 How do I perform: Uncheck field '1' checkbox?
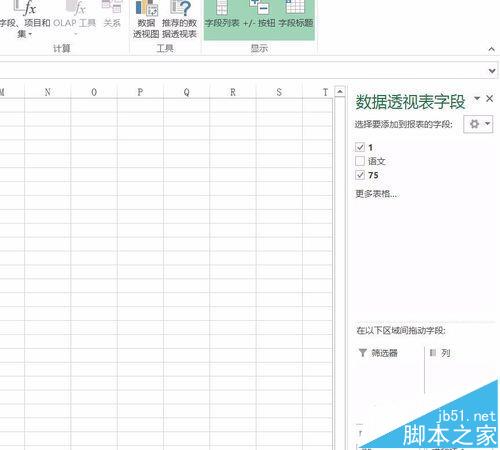tap(360, 147)
